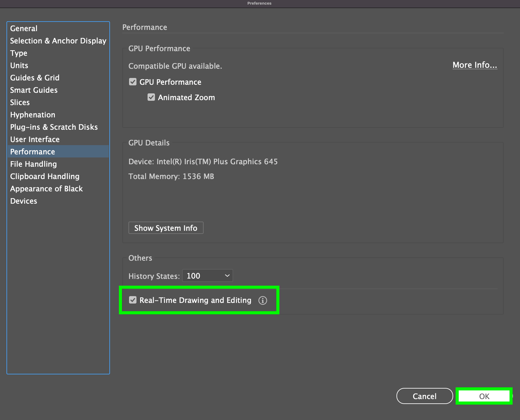Screen dimensions: 520x420
Task: Open Smart Guides preferences
Action: [x=34, y=90]
